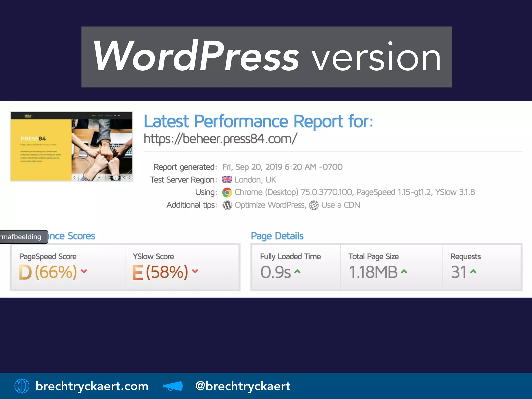This screenshot has width=532, height=399.
Task: Click the Press84 website screenshot thumbnail
Action: pos(71,146)
